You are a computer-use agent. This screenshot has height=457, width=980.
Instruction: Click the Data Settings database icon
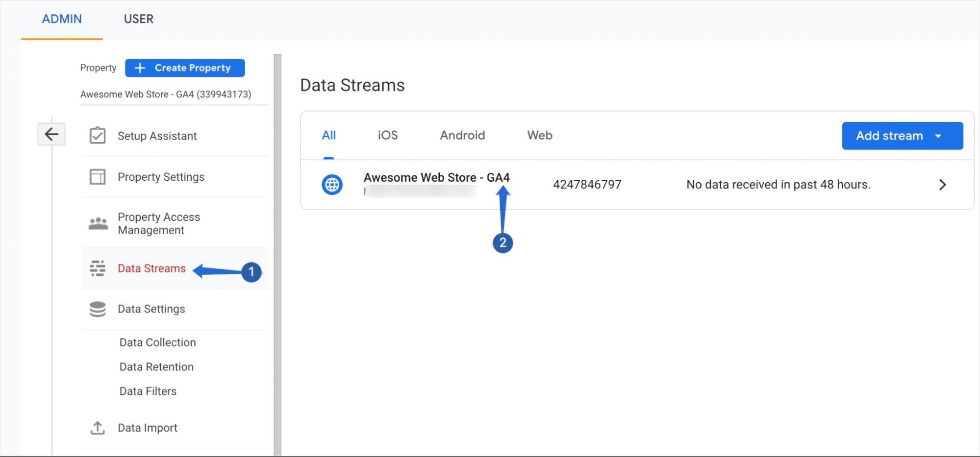pyautogui.click(x=98, y=309)
